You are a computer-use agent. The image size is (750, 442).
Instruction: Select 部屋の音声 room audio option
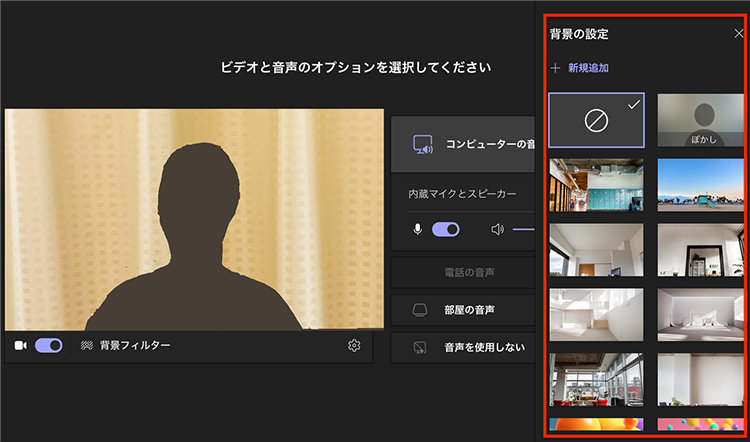(x=463, y=310)
